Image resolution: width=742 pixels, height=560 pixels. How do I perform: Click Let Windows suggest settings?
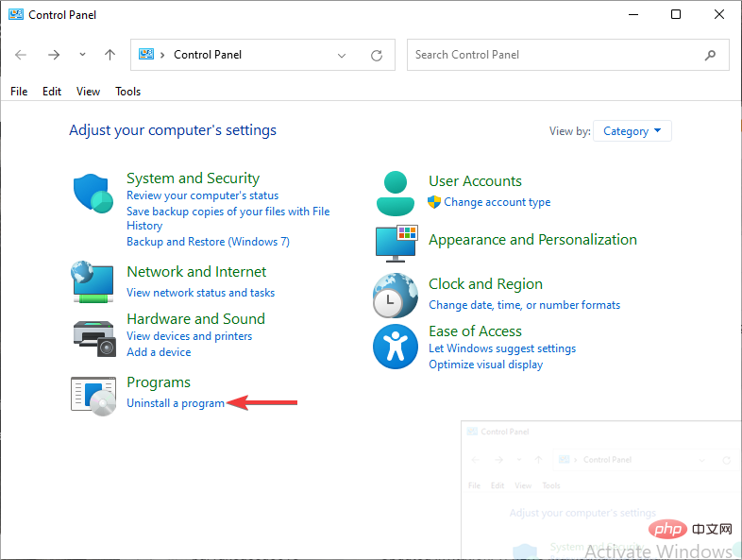[502, 348]
